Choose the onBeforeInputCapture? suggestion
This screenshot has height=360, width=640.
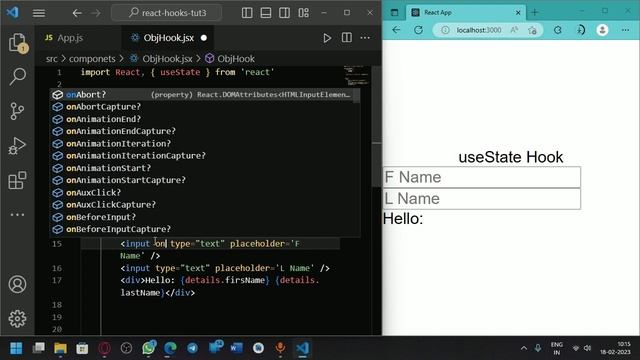(x=205, y=229)
